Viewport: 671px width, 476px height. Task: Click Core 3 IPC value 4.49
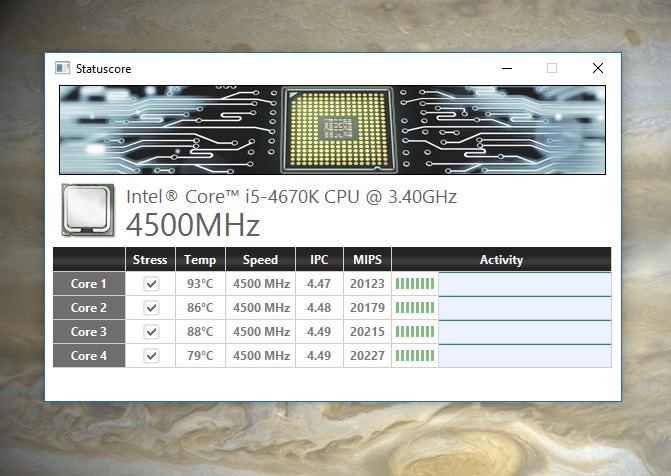319,332
